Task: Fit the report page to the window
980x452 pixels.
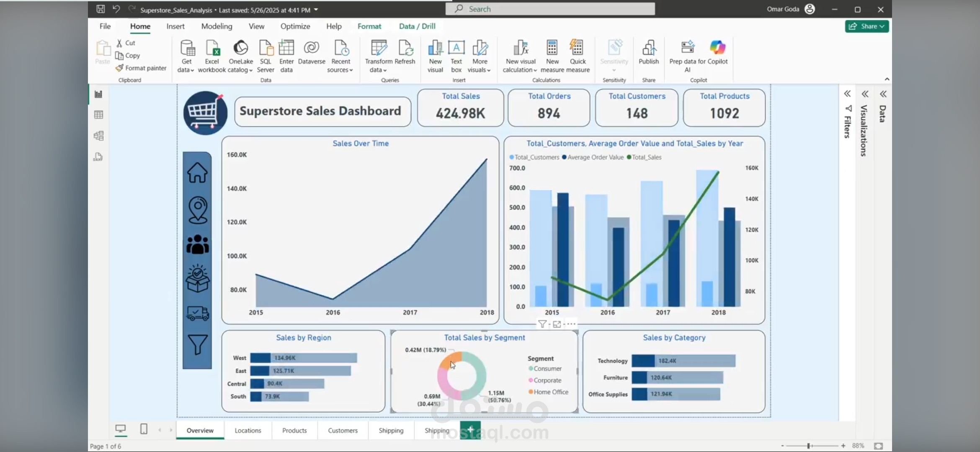Action: click(x=879, y=446)
